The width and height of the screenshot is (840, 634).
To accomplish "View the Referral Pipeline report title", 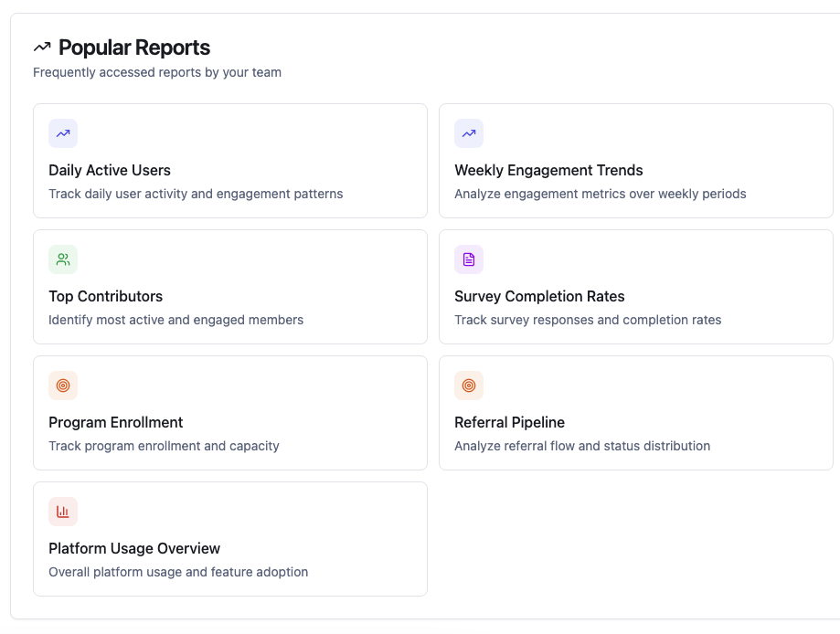I will pos(509,422).
